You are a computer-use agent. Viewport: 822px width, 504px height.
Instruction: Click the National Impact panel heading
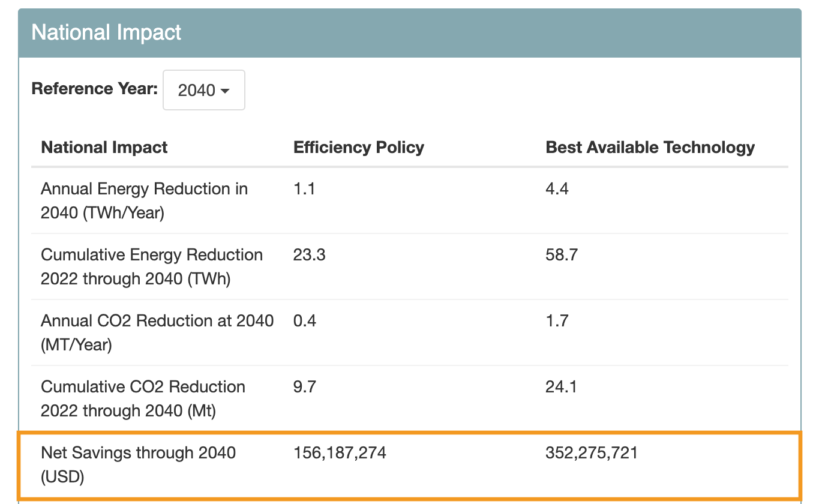pyautogui.click(x=106, y=32)
